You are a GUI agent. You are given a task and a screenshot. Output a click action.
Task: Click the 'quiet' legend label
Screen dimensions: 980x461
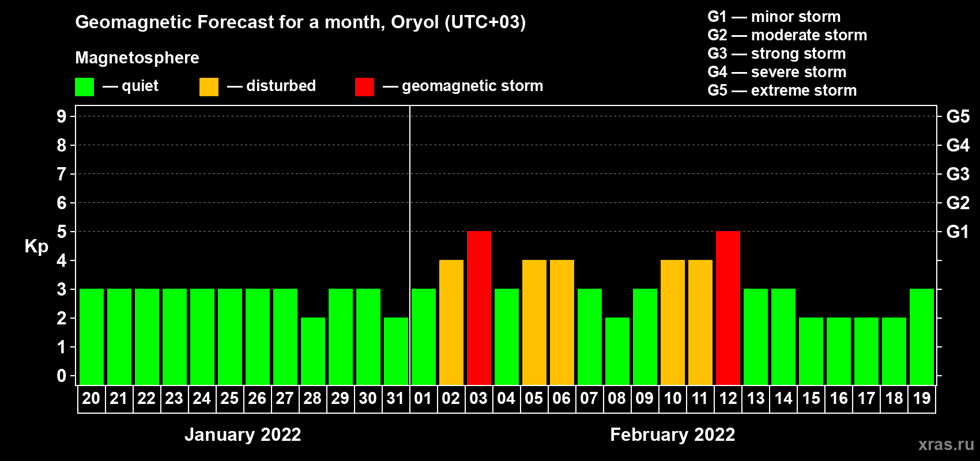click(x=140, y=86)
